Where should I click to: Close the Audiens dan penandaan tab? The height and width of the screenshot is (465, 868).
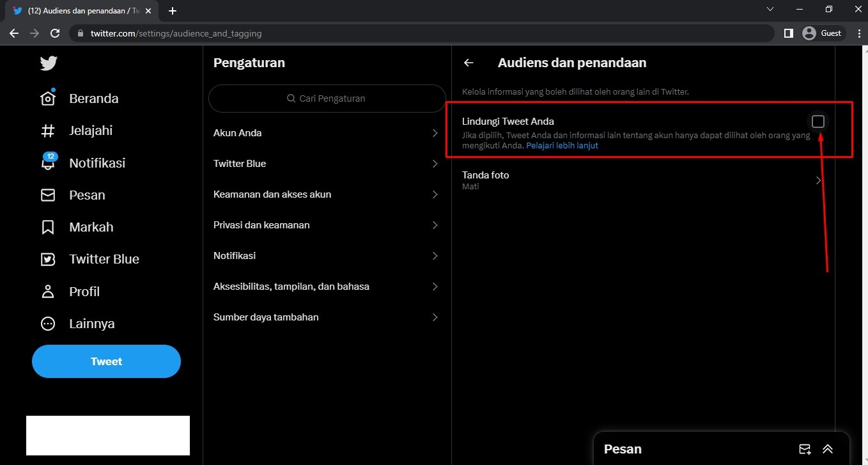[148, 11]
